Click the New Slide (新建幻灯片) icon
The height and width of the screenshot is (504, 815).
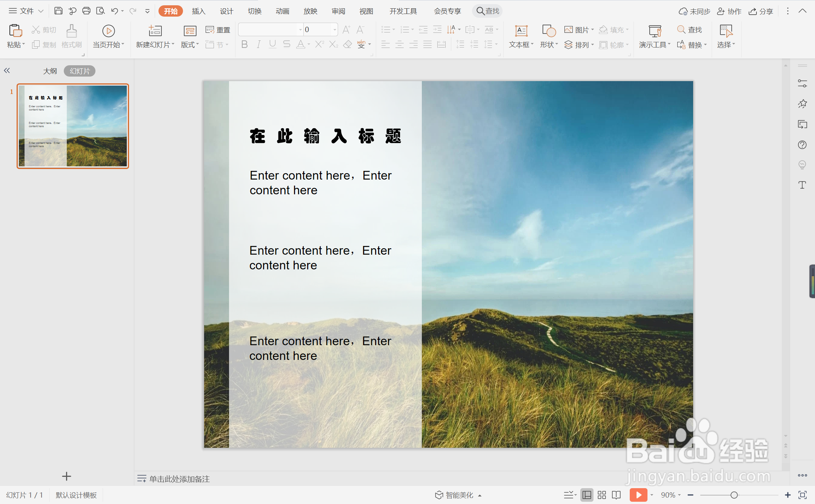coord(155,31)
